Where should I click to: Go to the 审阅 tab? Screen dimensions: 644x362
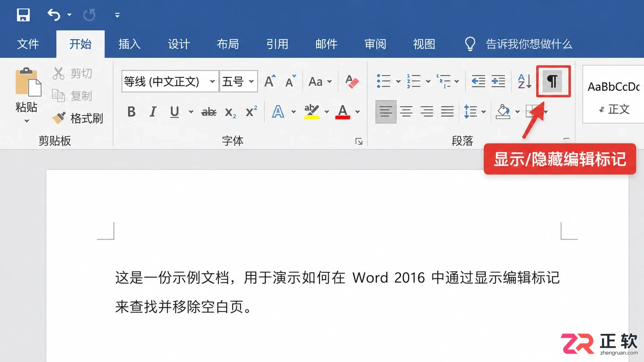(x=375, y=44)
